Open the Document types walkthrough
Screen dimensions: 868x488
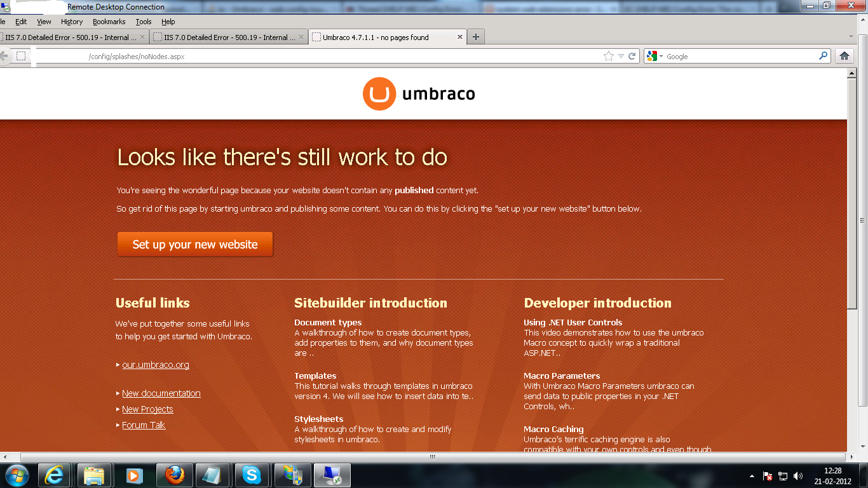coord(328,322)
